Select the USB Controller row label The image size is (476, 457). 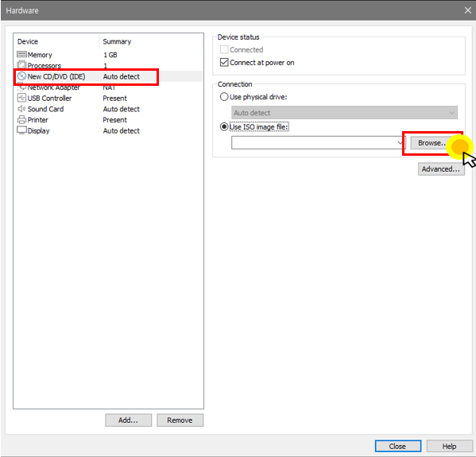click(50, 98)
